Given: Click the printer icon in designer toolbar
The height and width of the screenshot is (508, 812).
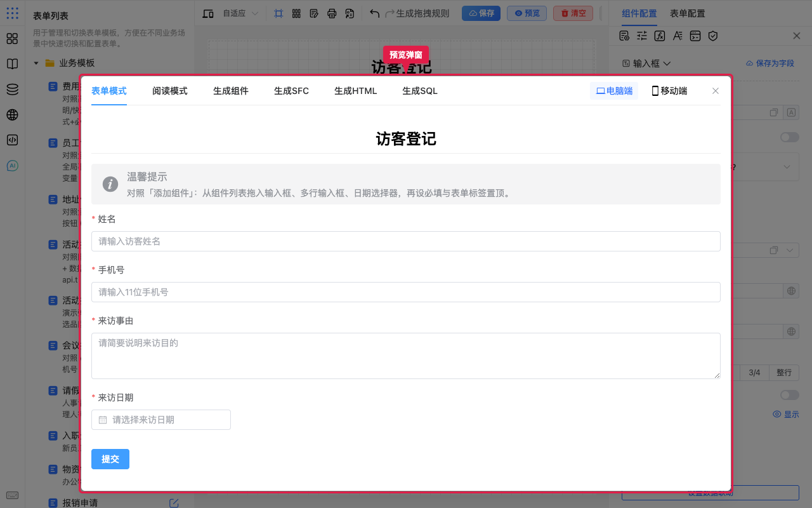Looking at the screenshot, I should click(332, 13).
